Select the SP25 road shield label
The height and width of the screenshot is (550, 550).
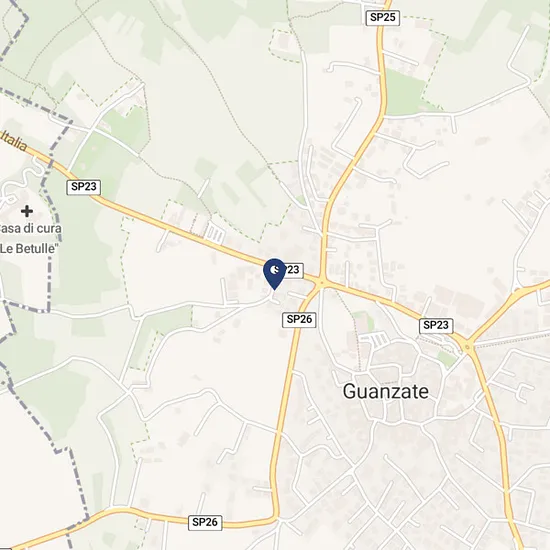click(382, 17)
